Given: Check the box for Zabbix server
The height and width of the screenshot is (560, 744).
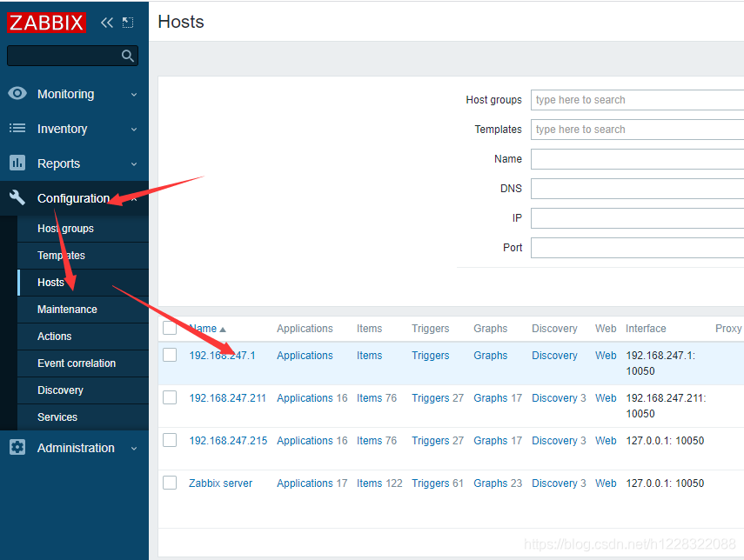Looking at the screenshot, I should 170,483.
